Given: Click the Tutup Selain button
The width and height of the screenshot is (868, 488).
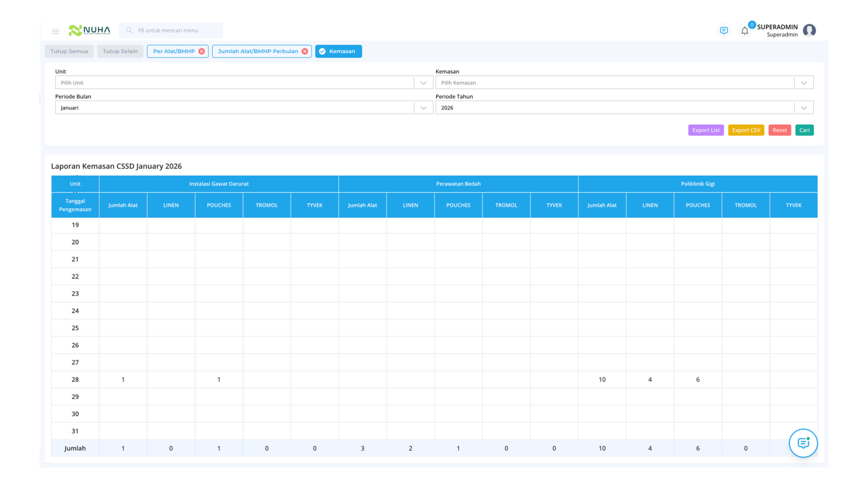Looking at the screenshot, I should pos(120,52).
